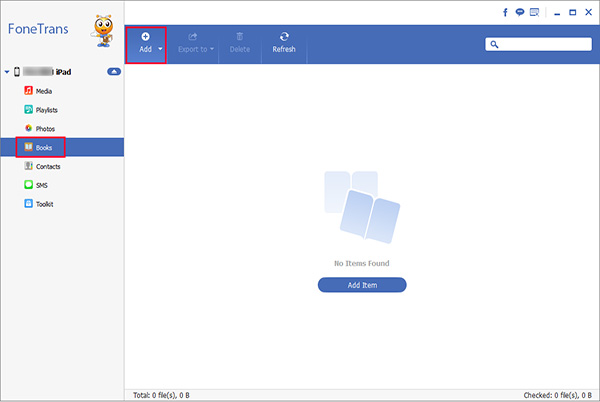
Task: Click the Delete trash icon
Action: click(x=240, y=36)
